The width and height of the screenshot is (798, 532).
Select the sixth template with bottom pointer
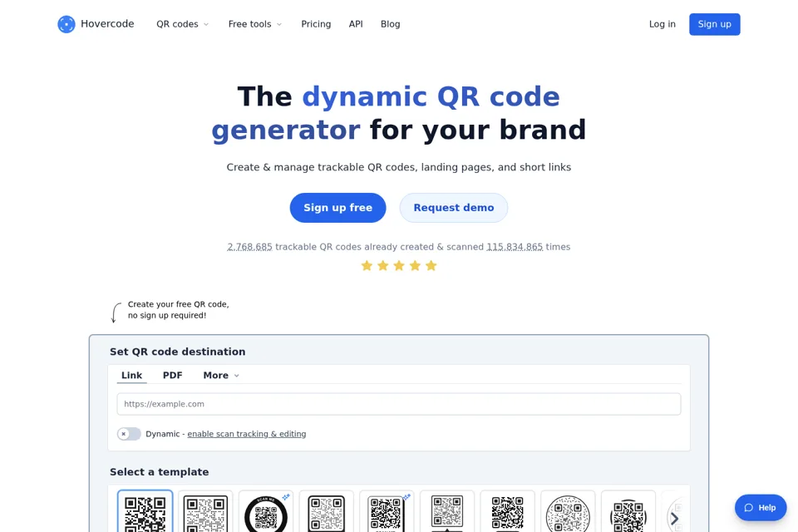pos(447,512)
